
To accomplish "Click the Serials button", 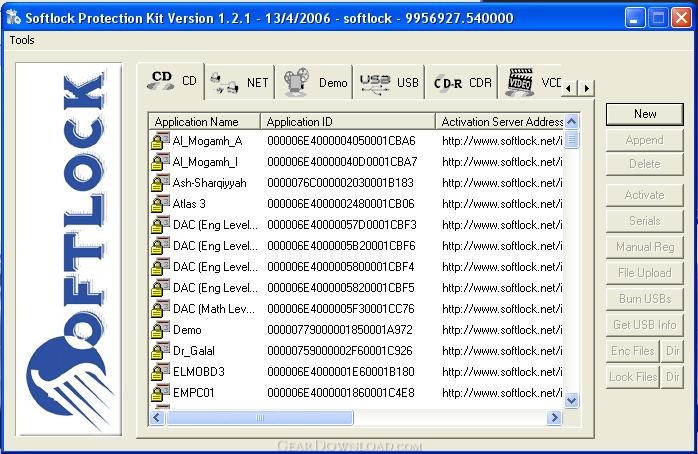I will click(645, 221).
